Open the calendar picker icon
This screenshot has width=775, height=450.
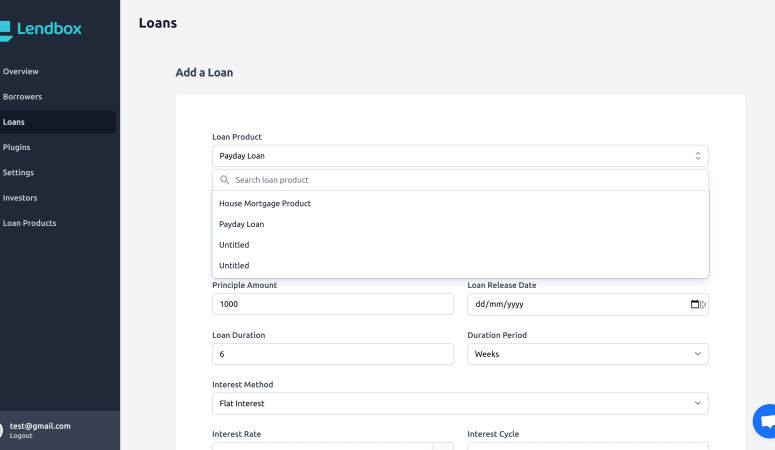coord(694,304)
